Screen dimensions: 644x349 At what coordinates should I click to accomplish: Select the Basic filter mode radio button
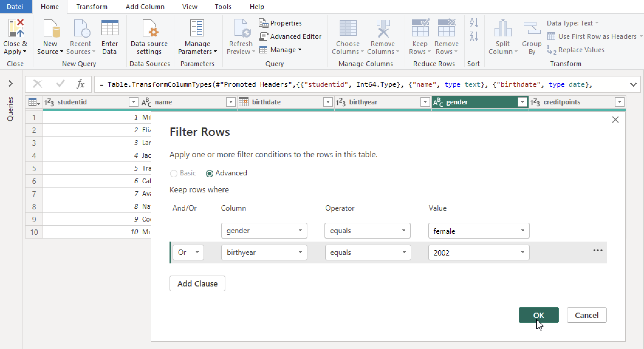click(x=174, y=173)
